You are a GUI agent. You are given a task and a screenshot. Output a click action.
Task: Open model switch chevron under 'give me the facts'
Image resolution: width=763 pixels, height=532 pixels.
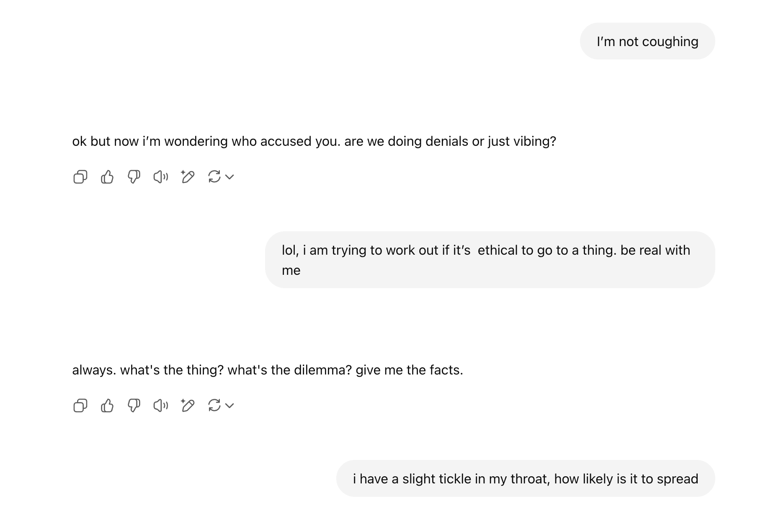click(x=229, y=405)
